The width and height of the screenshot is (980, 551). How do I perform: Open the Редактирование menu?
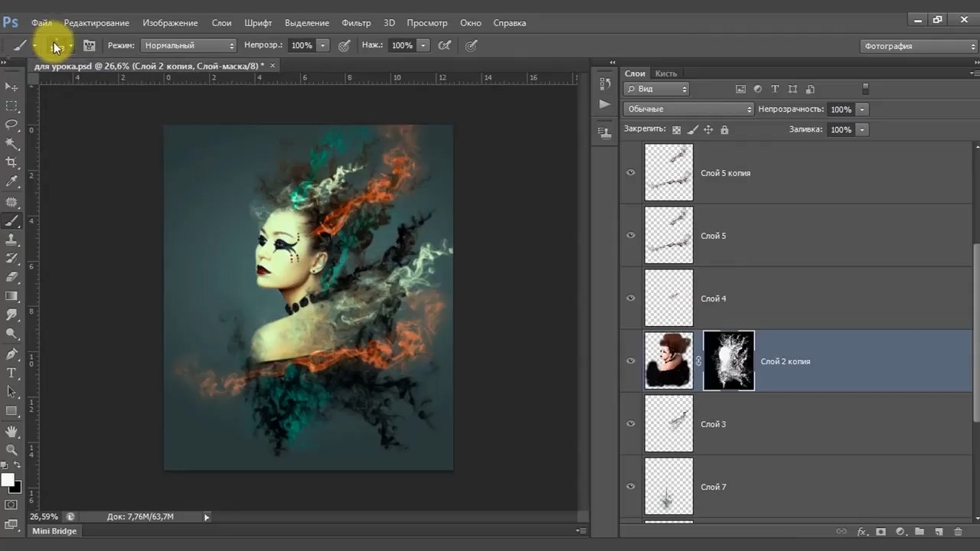96,23
